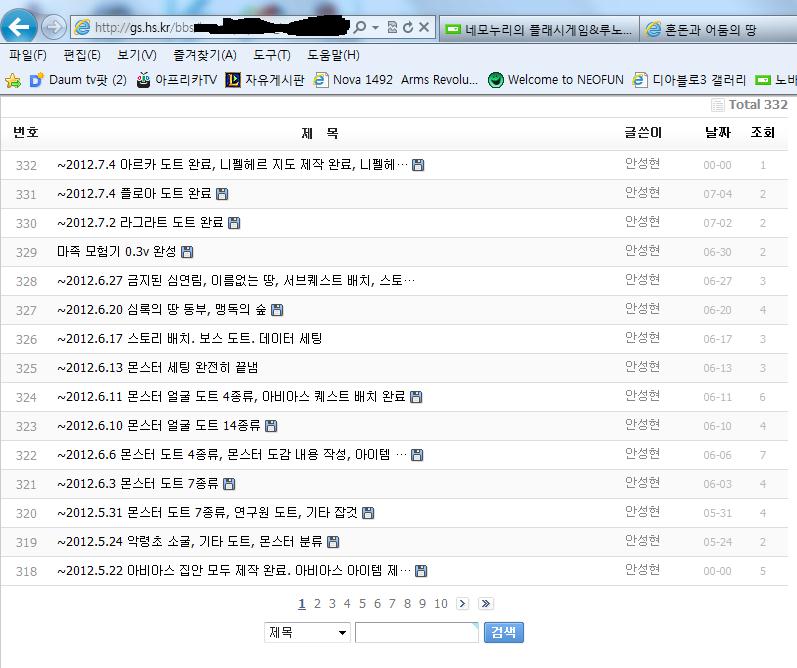Click the board search text box
Viewport: 797px width, 668px height.
[417, 632]
